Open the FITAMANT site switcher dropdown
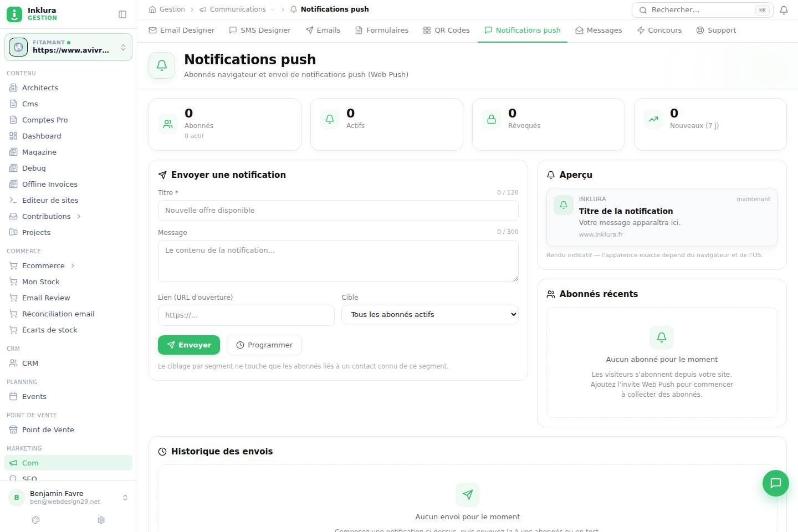The image size is (798, 532). point(68,47)
